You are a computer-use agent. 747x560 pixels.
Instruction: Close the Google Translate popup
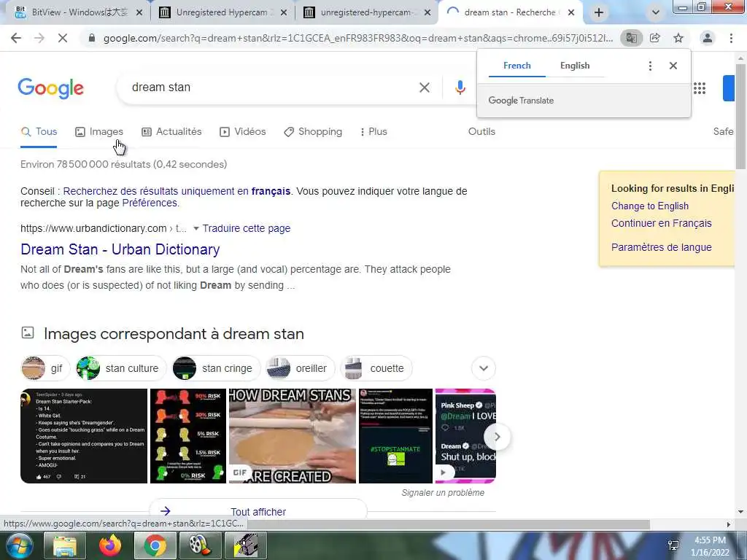coord(673,66)
